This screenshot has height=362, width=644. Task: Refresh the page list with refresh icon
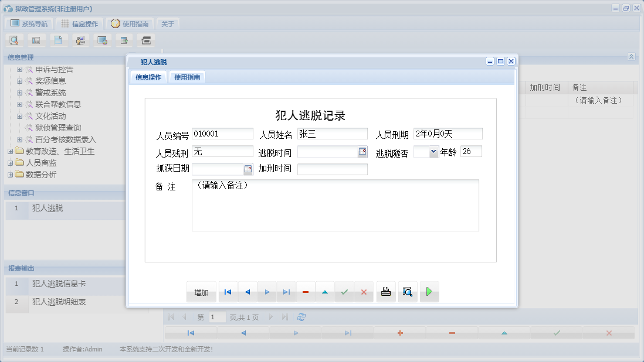point(301,316)
